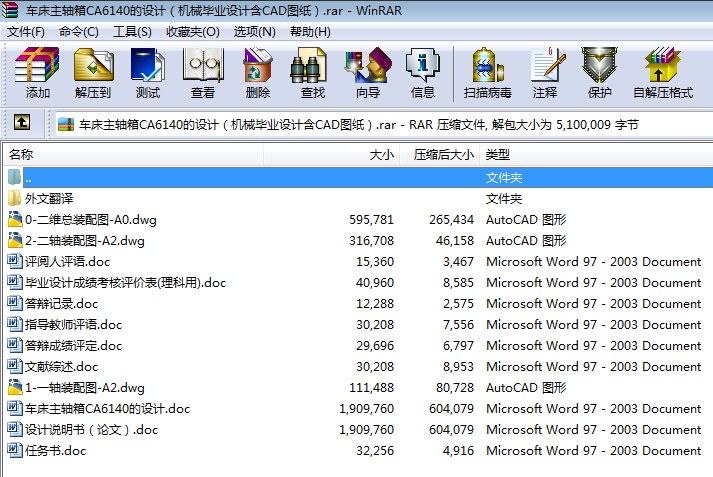
Task: Click icon of 2-二轴装配图-A2.dwg
Action: coord(15,240)
